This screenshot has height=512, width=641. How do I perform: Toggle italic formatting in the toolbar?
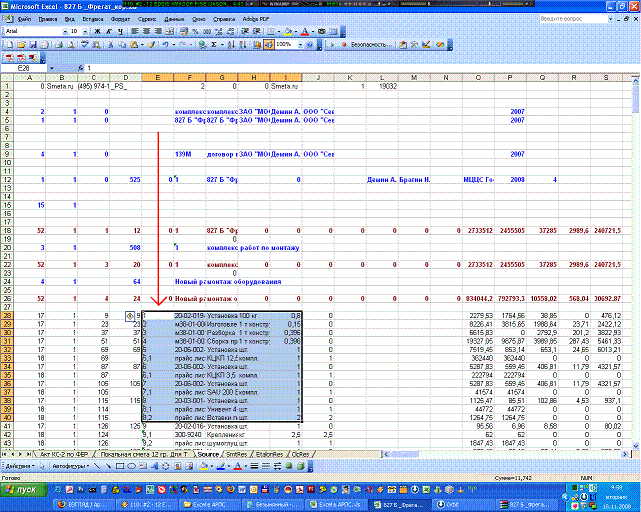pyautogui.click(x=111, y=32)
